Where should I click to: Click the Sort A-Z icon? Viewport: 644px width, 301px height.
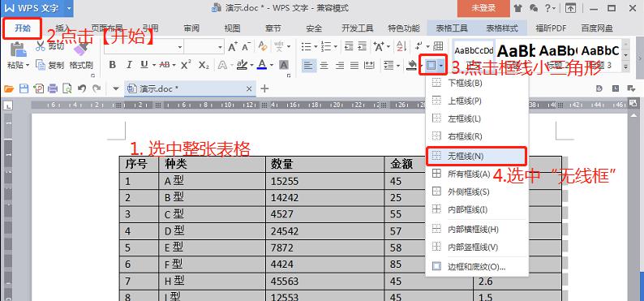[401, 46]
